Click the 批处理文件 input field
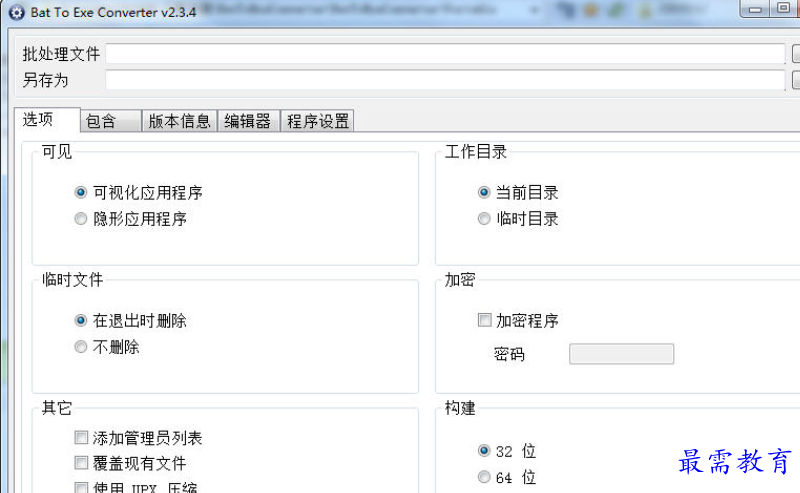 click(445, 54)
